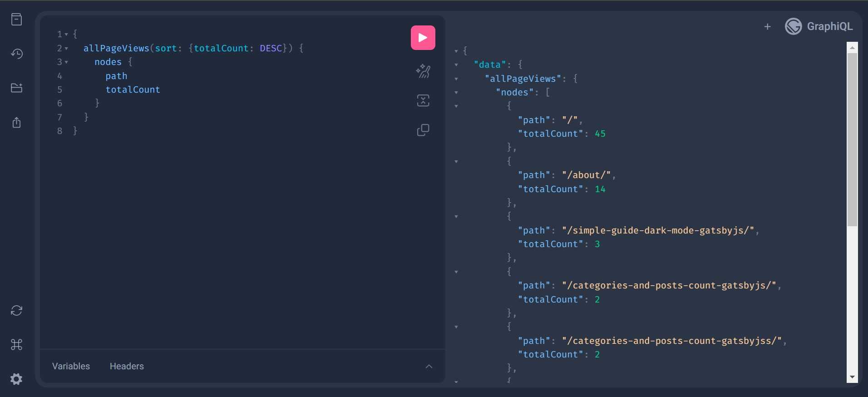Click the "/about/" path value

[586, 175]
